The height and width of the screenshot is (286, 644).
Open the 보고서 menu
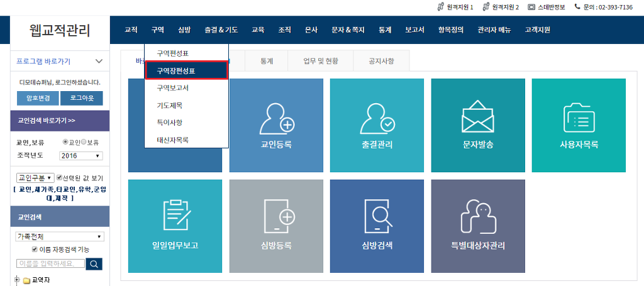click(415, 30)
